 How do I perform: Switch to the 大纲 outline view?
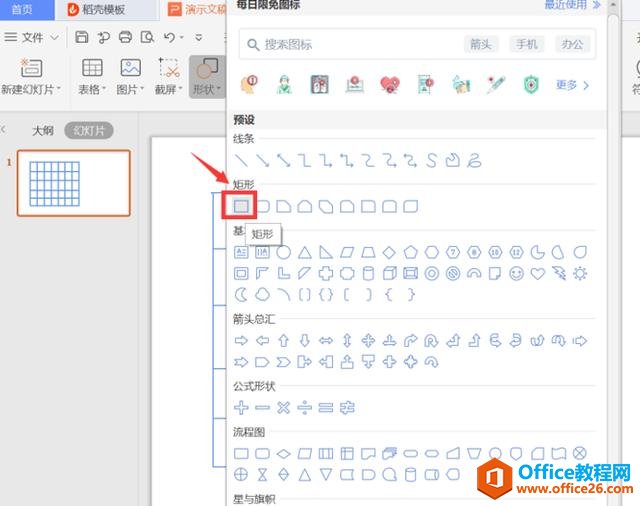[43, 131]
